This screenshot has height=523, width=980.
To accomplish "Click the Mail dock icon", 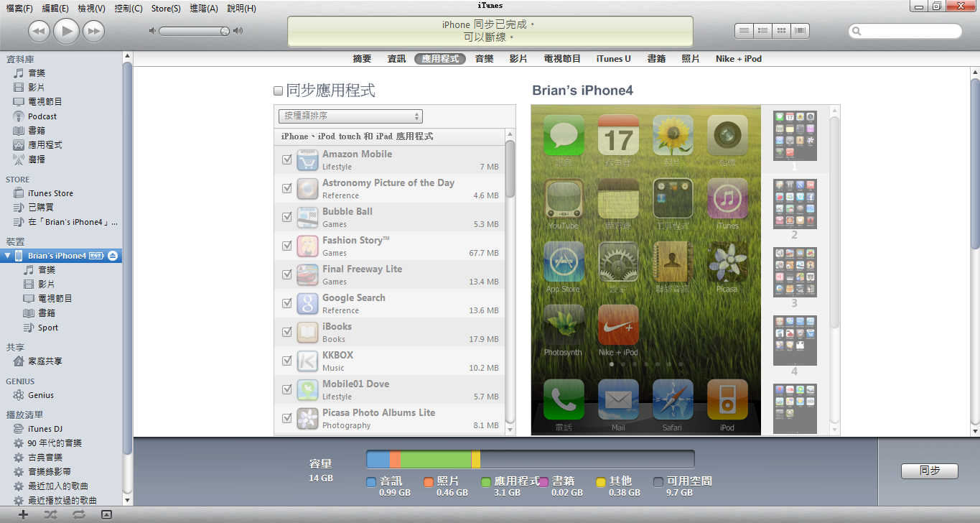I will [x=618, y=399].
